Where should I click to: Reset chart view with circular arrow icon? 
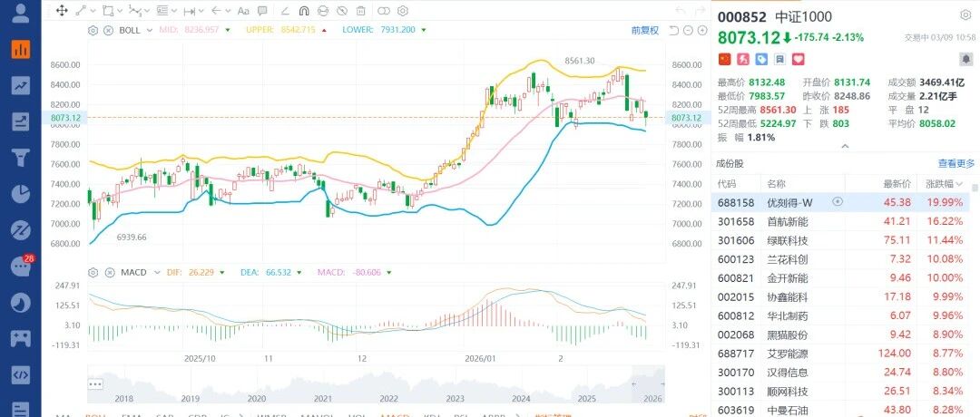(x=673, y=30)
